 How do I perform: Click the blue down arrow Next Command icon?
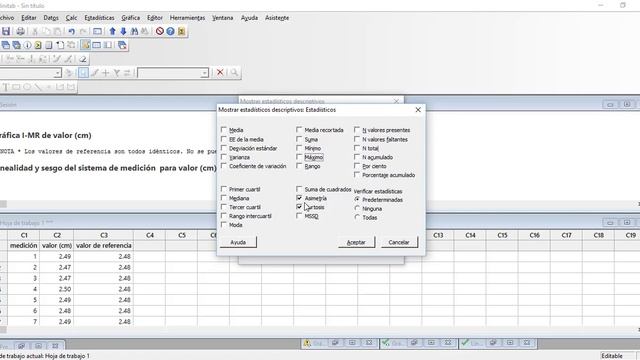[x=123, y=31]
